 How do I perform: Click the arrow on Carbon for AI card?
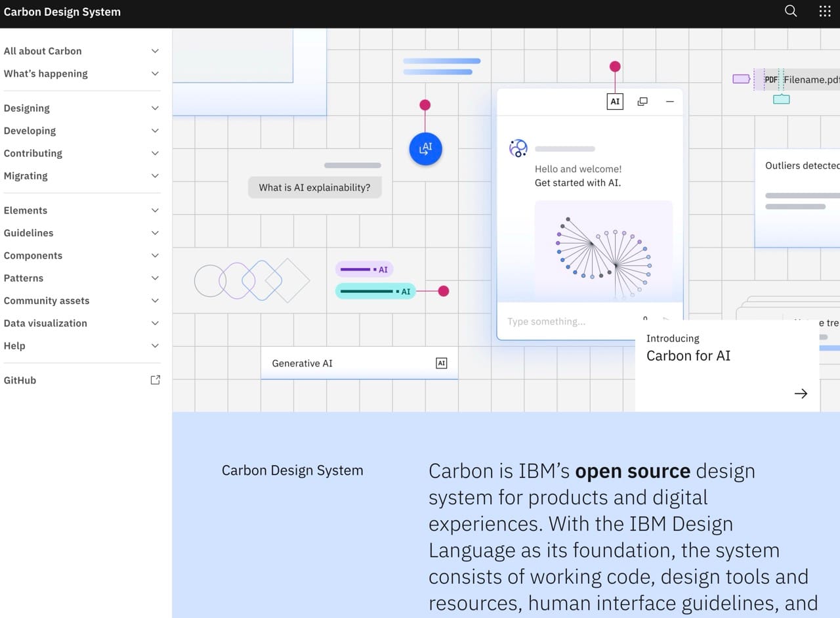pos(801,393)
